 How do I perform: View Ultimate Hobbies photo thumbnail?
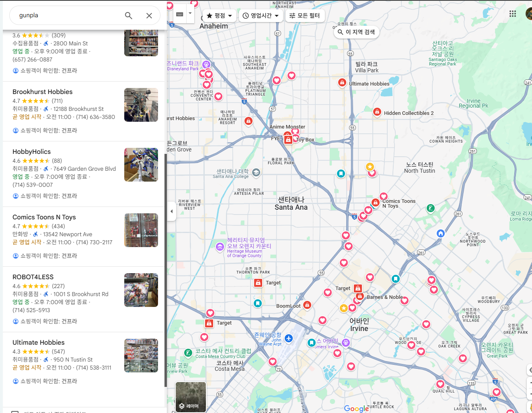(x=141, y=356)
